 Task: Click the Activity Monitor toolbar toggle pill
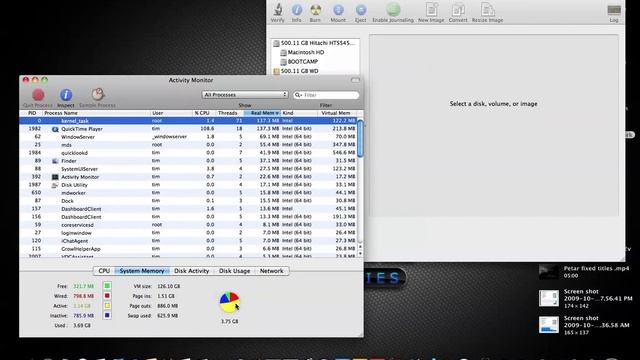[355, 80]
